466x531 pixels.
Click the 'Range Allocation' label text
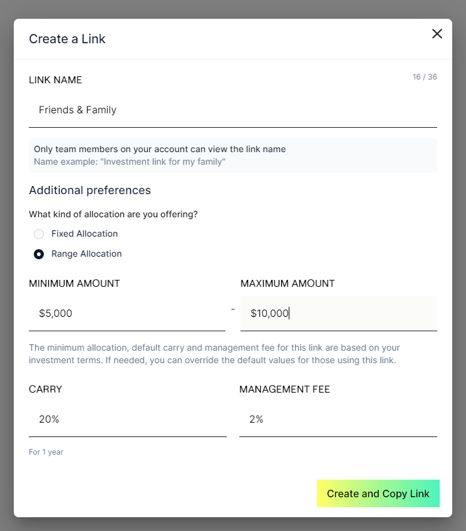(x=86, y=254)
